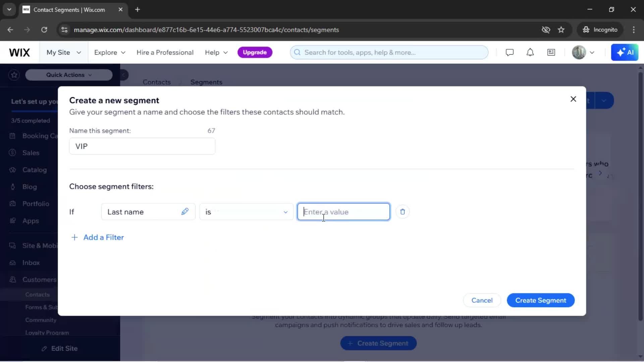The image size is (644, 362).
Task: Click Hire a Professional
Action: [x=165, y=52]
